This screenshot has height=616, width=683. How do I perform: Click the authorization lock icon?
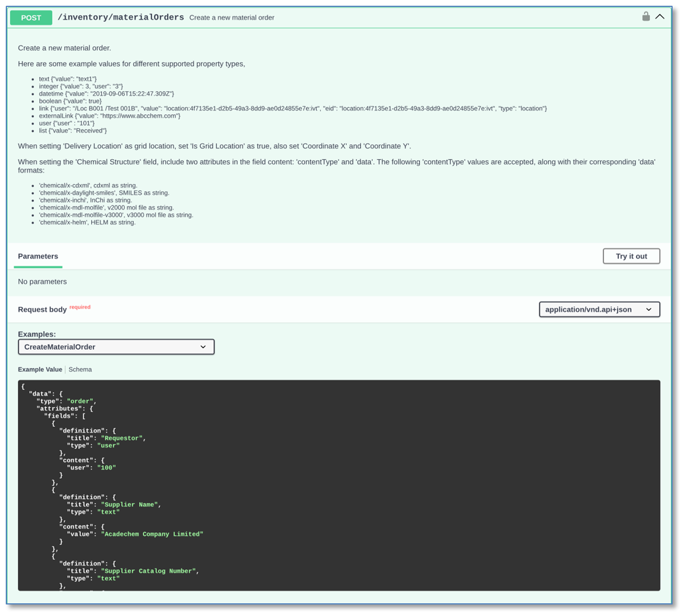646,17
